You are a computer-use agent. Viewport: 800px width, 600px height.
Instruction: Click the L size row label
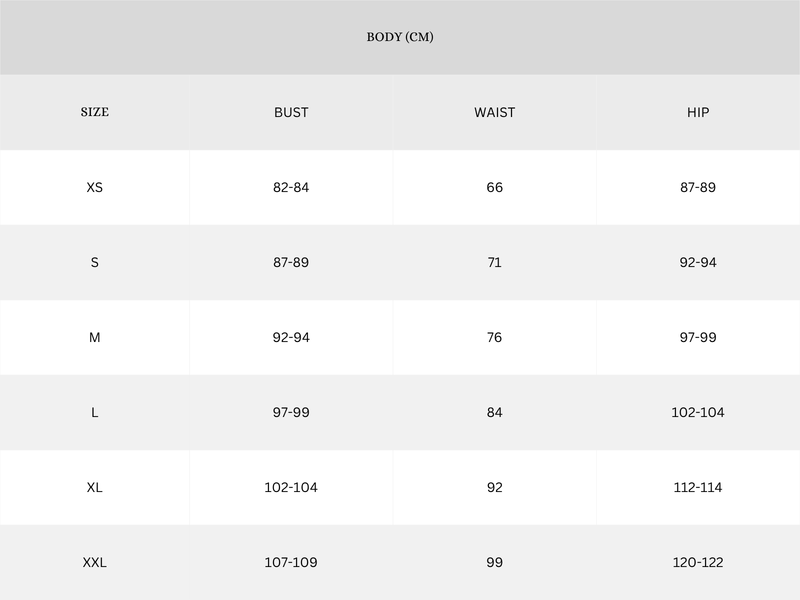(x=95, y=412)
